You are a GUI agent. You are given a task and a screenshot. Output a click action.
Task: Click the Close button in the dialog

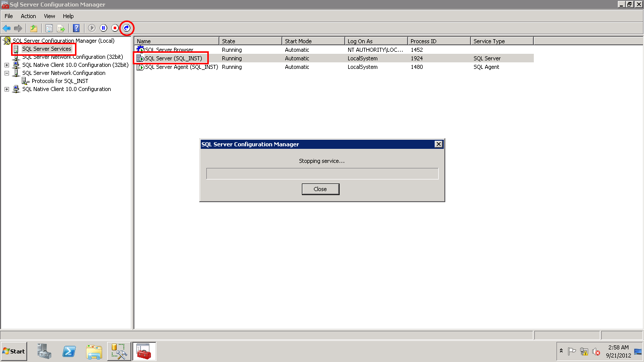[320, 189]
